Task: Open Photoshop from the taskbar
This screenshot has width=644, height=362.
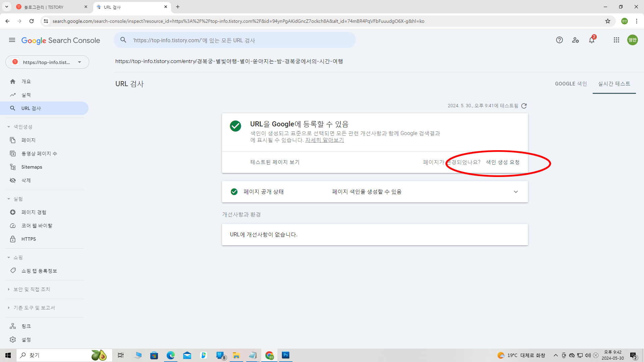Action: [x=285, y=355]
